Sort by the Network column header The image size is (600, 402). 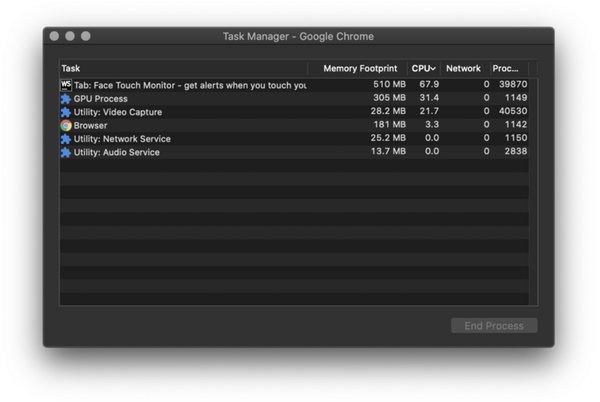point(463,68)
